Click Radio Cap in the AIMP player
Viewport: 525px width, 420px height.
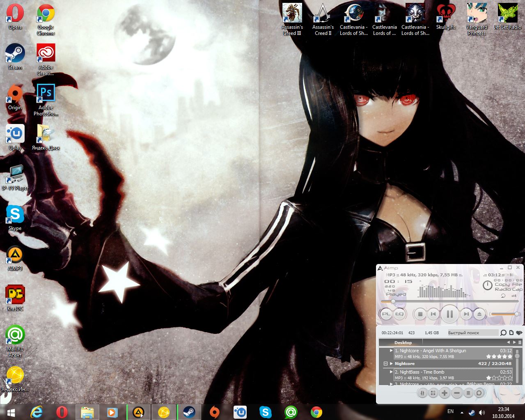[509, 289]
